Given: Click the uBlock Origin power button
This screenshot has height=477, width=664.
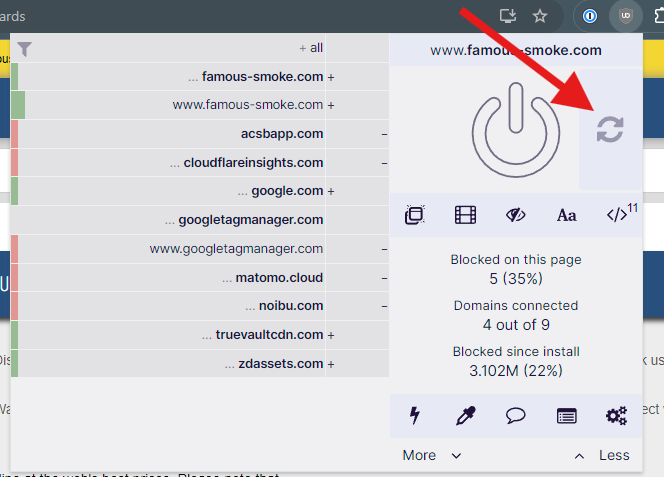Looking at the screenshot, I should coord(516,130).
